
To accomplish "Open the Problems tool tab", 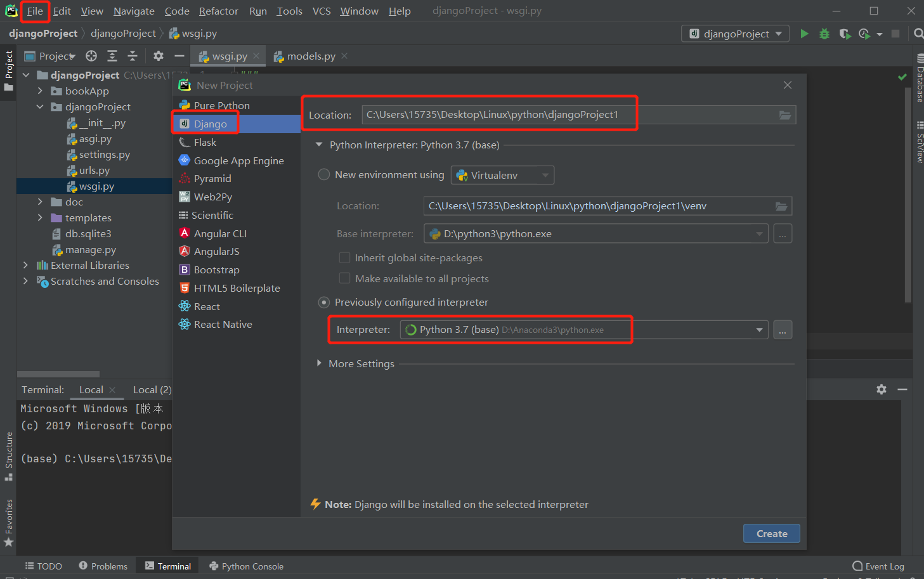I will (x=103, y=566).
